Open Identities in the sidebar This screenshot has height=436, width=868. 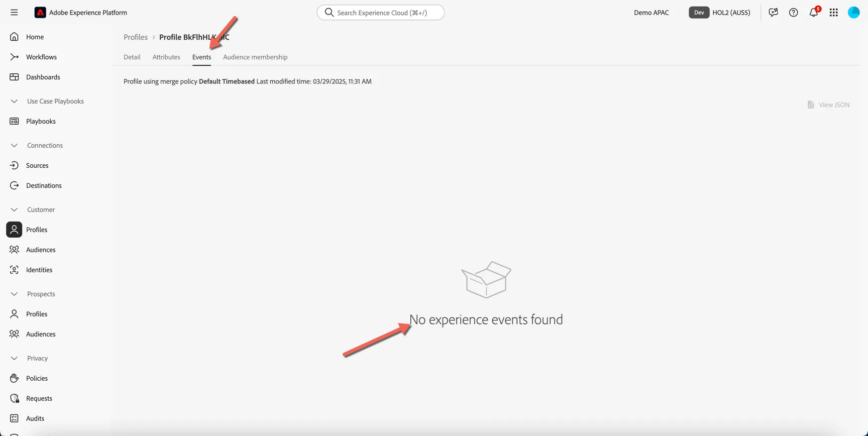click(39, 270)
